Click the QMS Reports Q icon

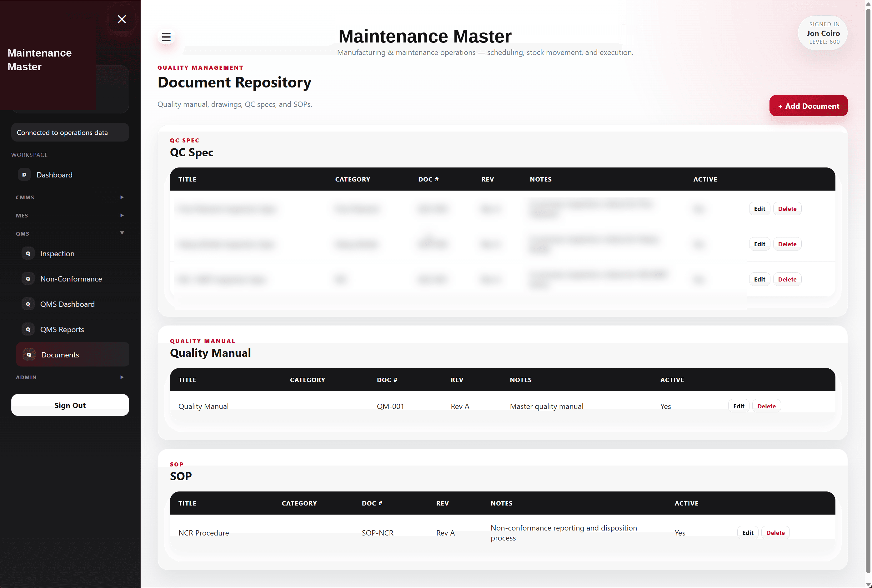(x=28, y=330)
